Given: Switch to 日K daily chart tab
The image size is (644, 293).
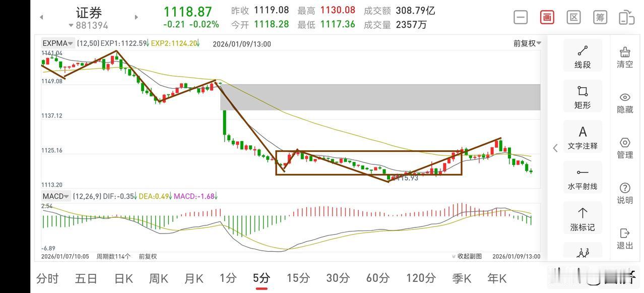Looking at the screenshot, I should [123, 278].
